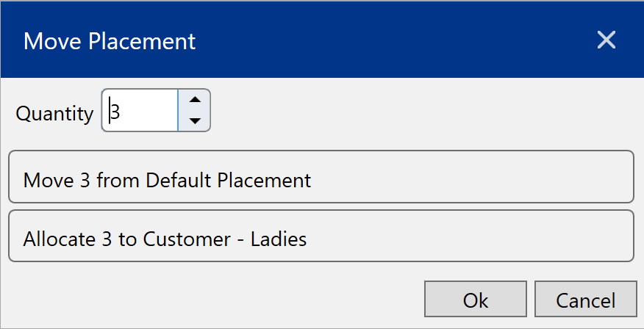Click the Quantity decrement down arrow

(x=195, y=120)
